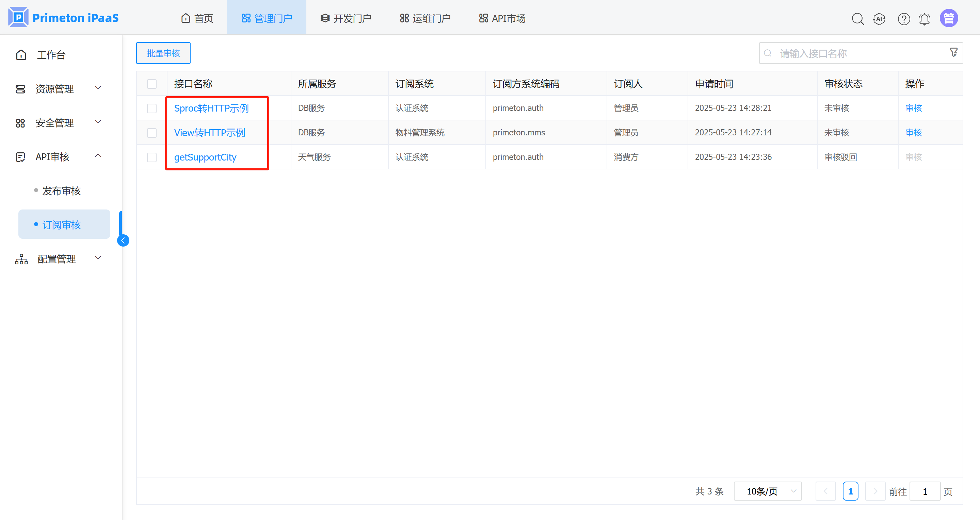Screen dimensions: 980x520
Task: Switch to the 开发门户 tab
Action: point(346,18)
